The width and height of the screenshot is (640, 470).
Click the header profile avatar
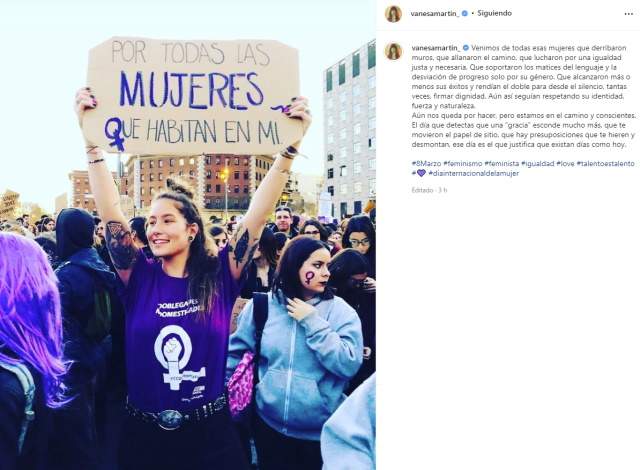pos(393,14)
